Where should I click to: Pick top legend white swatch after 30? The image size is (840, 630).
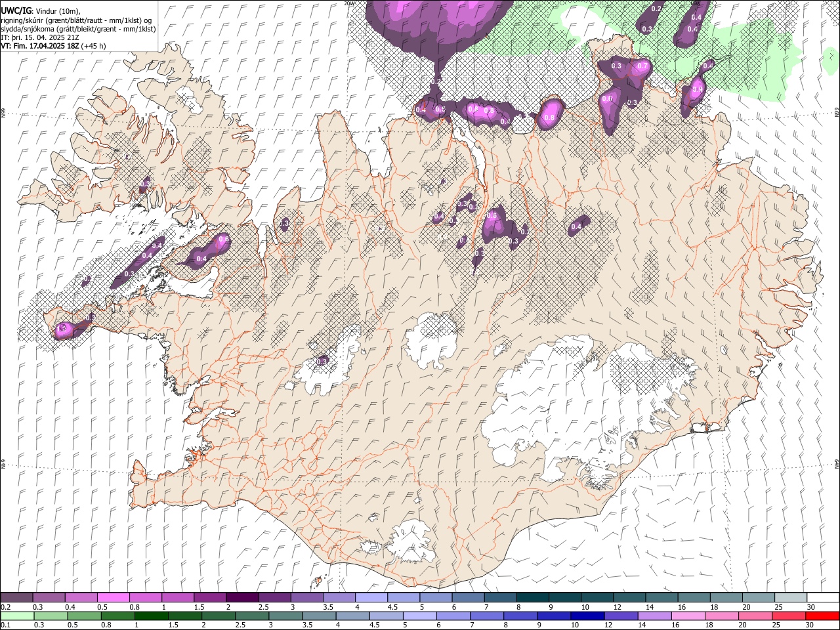click(822, 597)
